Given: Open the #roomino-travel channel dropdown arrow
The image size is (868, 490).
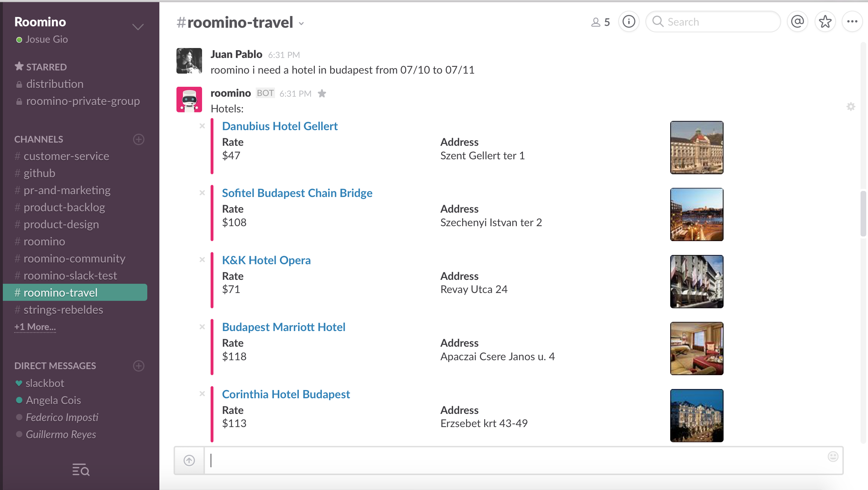Looking at the screenshot, I should coord(301,24).
